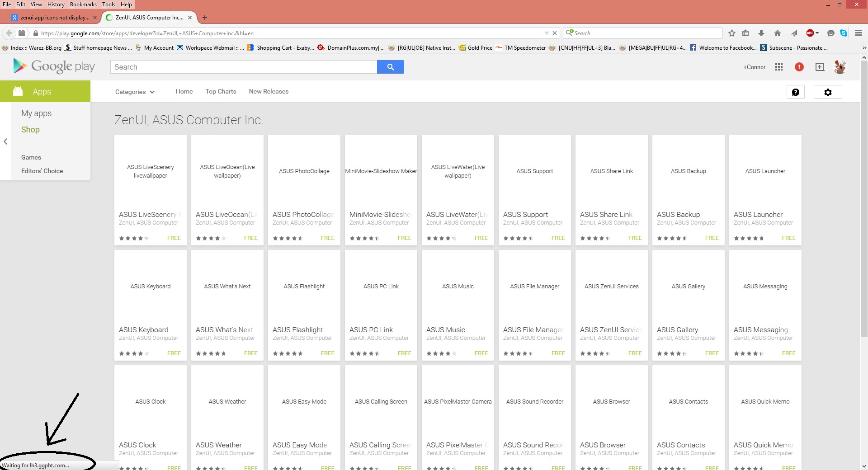
Task: Open the ASUS File Manager app card
Action: tap(534, 305)
